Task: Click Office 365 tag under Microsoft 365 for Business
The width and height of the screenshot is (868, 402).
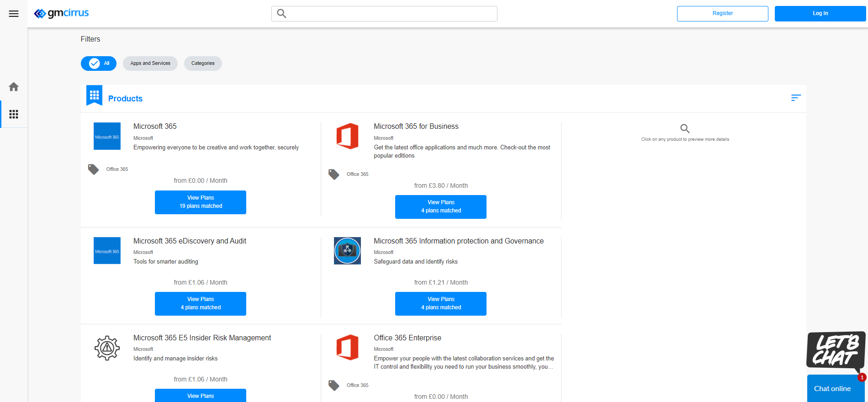Action: 357,174
